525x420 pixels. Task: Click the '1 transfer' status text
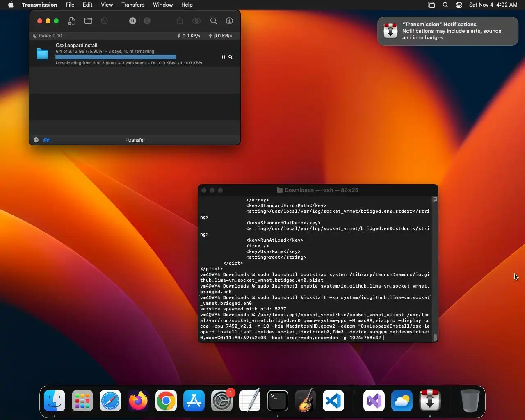(x=135, y=140)
